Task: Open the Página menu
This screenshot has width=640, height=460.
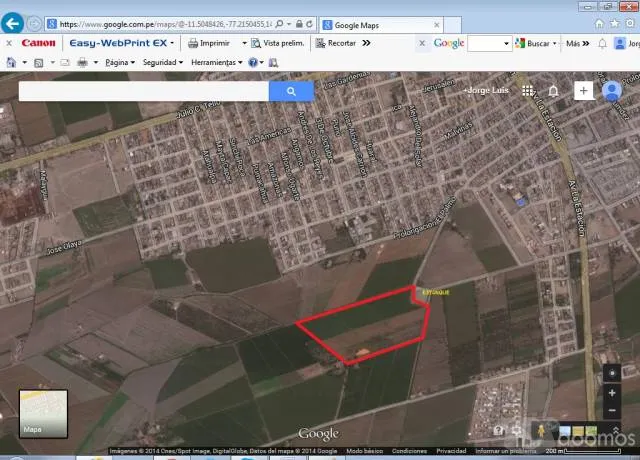Action: pos(120,62)
